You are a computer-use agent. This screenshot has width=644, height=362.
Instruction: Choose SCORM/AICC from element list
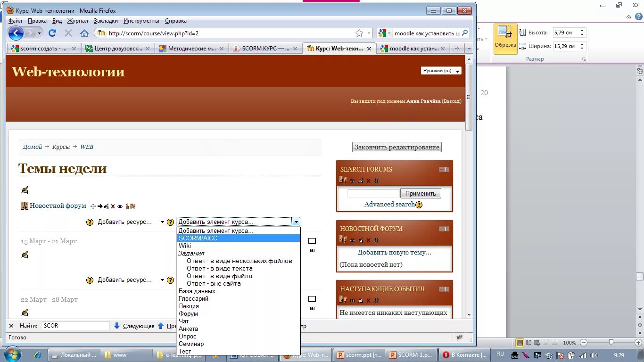point(239,238)
